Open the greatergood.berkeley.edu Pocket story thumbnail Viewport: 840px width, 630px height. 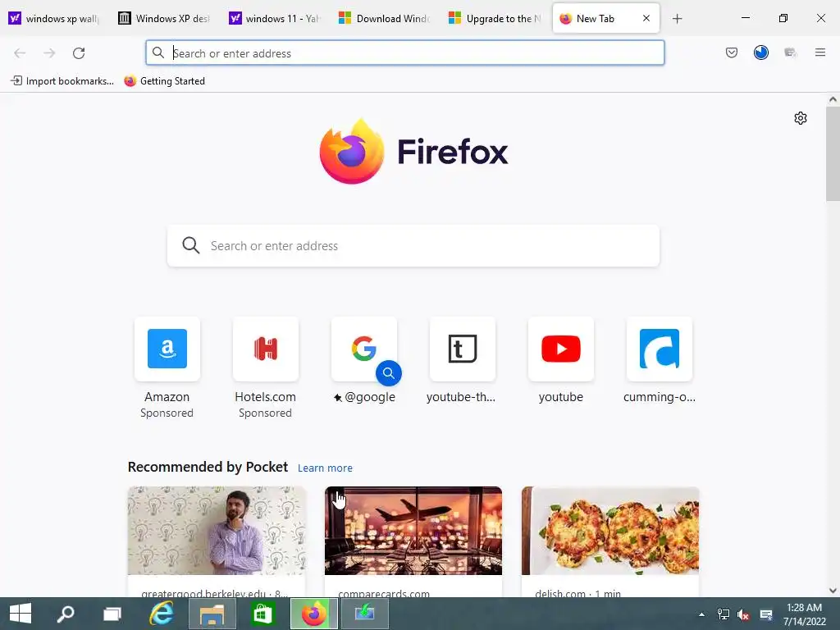click(x=217, y=531)
